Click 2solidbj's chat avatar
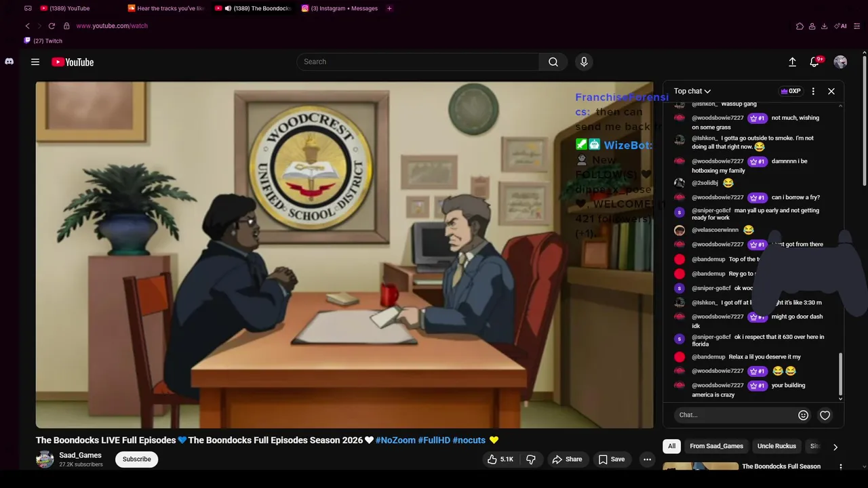868x488 pixels. 679,183
